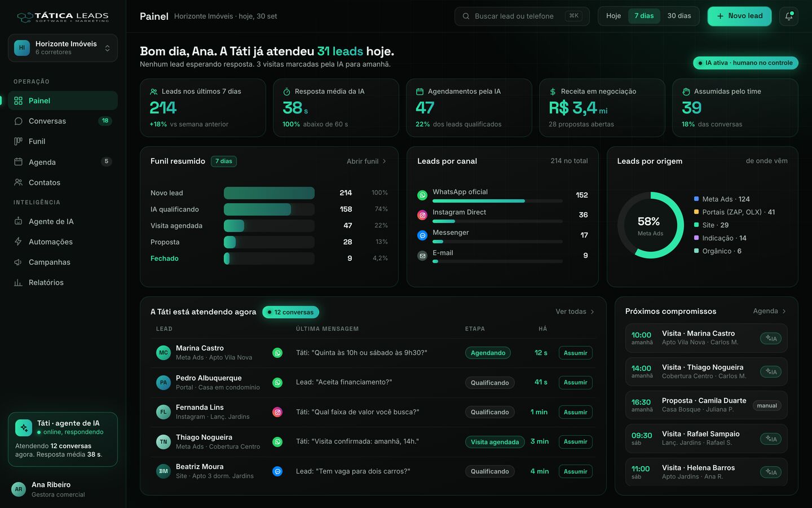The height and width of the screenshot is (508, 812).
Task: Go to Funil in sidebar
Action: [x=63, y=141]
